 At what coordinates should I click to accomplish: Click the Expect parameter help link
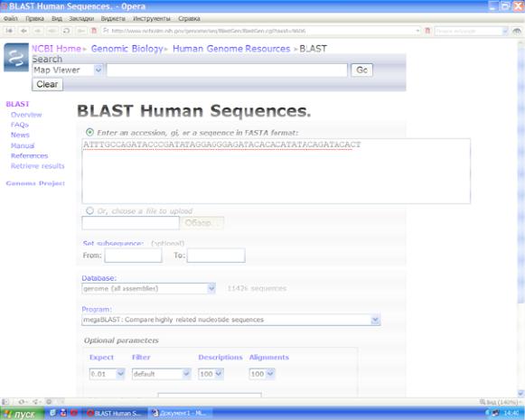tap(101, 358)
